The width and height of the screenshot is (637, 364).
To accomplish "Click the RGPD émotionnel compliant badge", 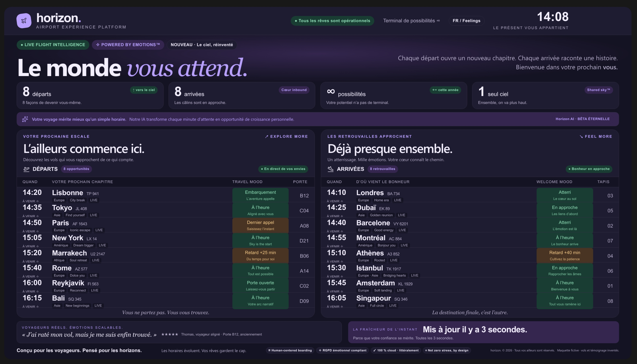I will 343,351.
